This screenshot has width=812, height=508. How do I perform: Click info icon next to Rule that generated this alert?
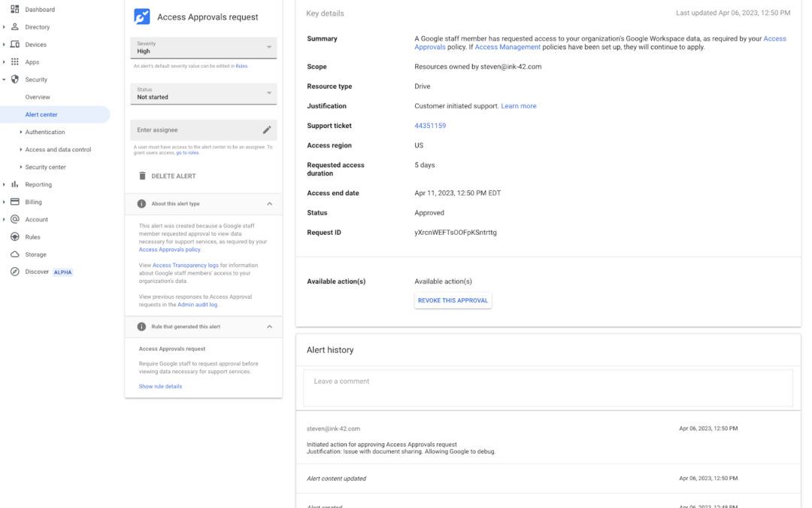click(141, 327)
